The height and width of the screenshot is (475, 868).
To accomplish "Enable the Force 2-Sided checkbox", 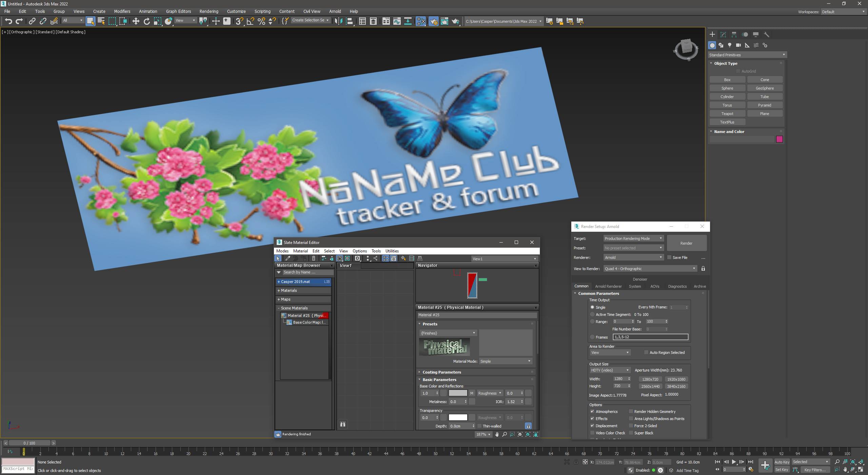I will click(631, 426).
